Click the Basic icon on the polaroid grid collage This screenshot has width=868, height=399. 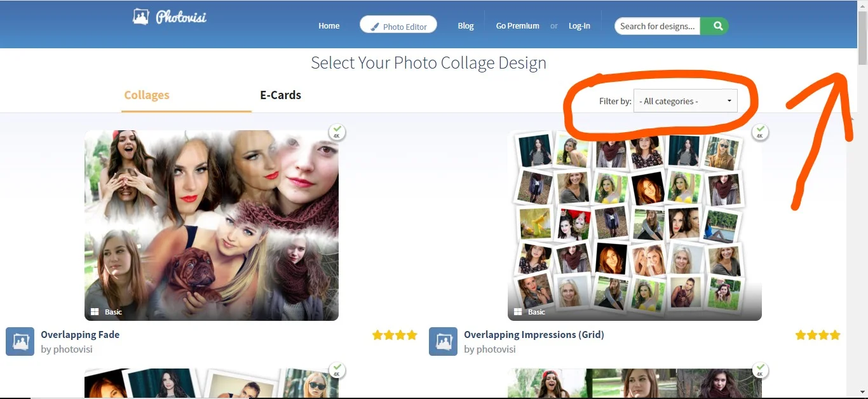click(519, 311)
